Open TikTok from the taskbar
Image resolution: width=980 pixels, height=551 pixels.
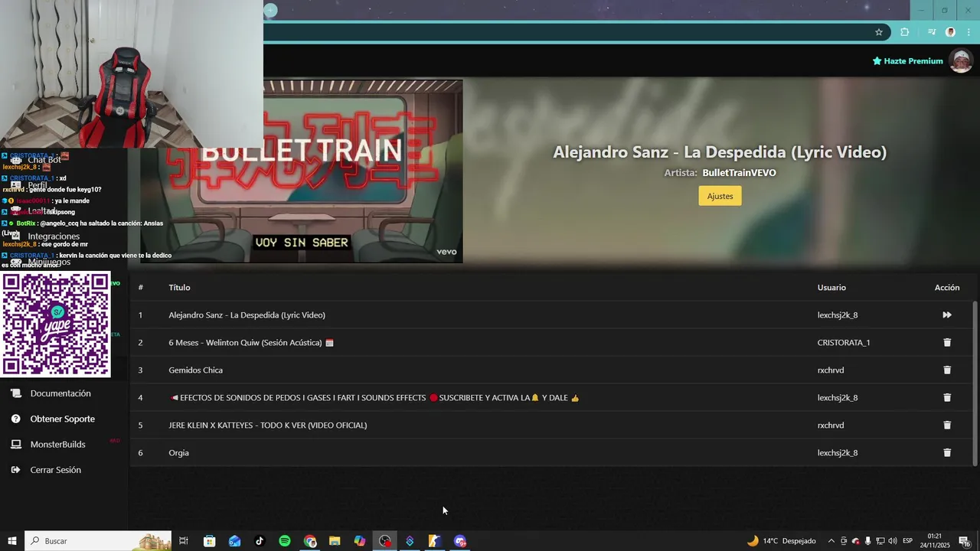[x=260, y=541]
